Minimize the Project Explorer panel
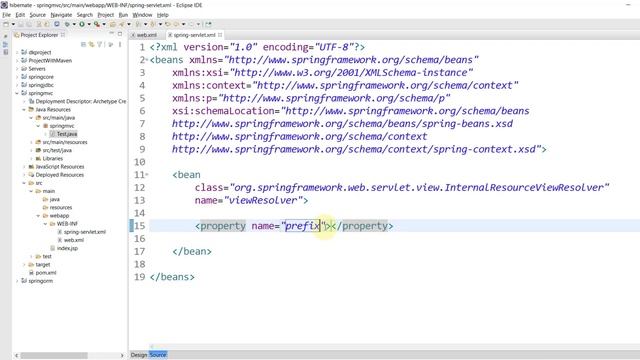 point(111,33)
